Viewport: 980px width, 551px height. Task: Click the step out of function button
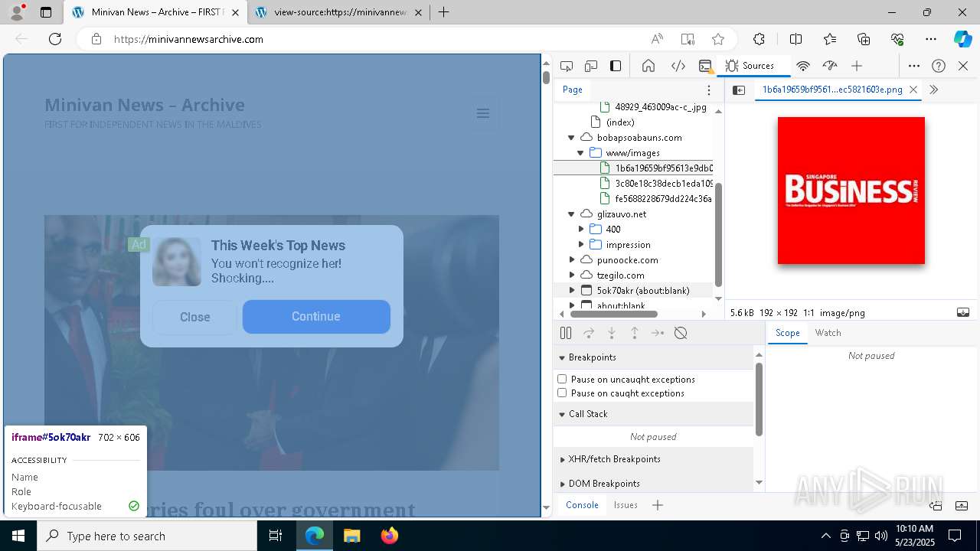coord(635,333)
